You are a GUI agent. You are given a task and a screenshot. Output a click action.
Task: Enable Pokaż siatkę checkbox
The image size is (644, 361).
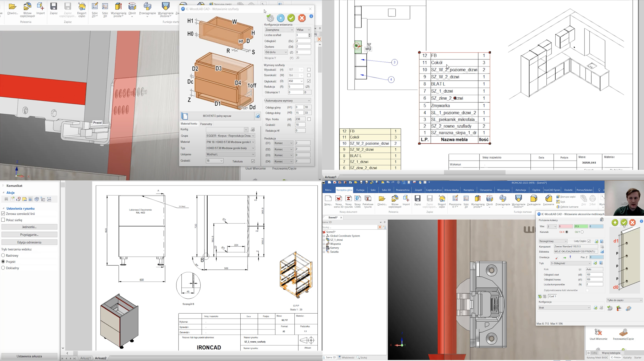coord(3,220)
